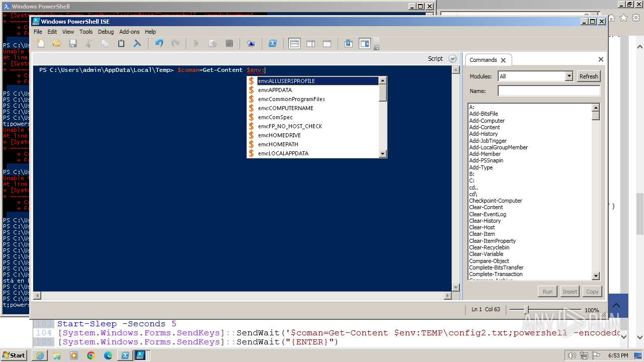The width and height of the screenshot is (644, 362).
Task: Click the Undo arrow icon
Action: click(x=159, y=44)
